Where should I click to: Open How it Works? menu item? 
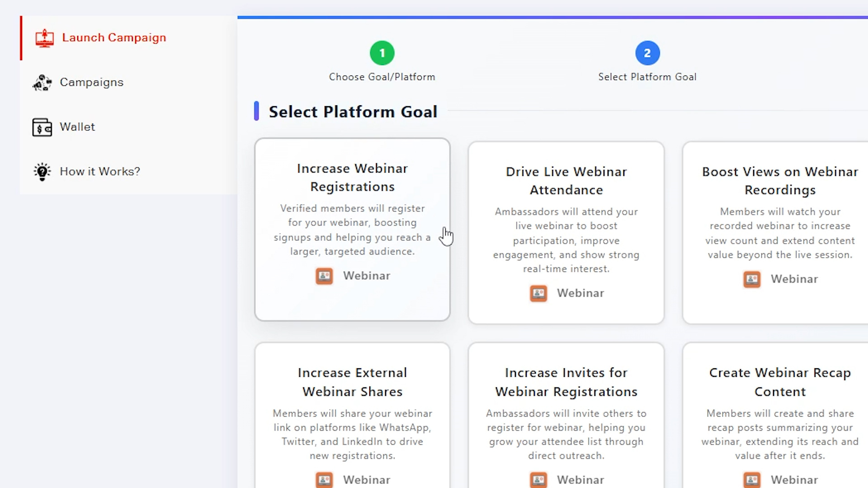[100, 172]
